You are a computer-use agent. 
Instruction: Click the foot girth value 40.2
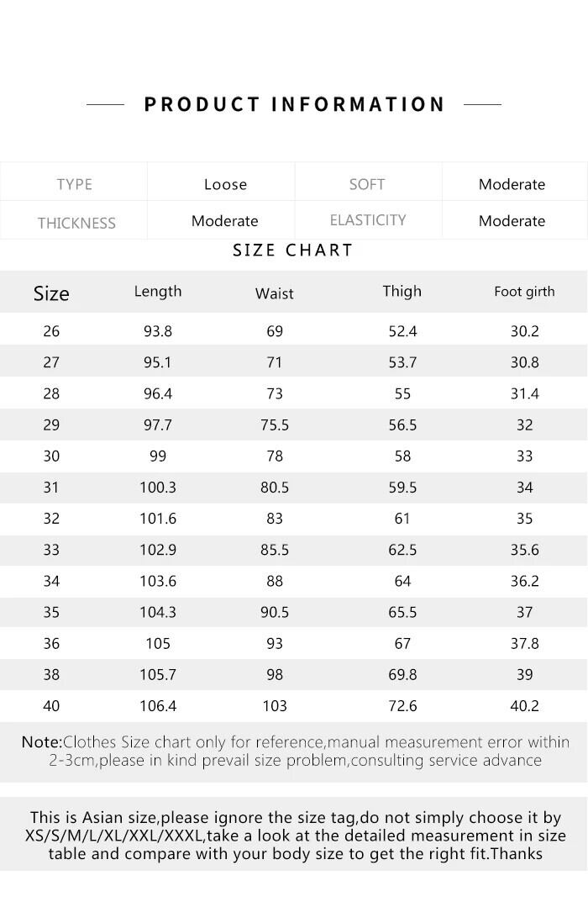pyautogui.click(x=524, y=706)
